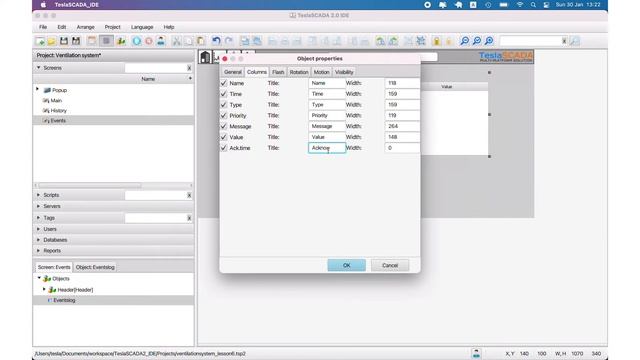Switch to the Flash tab

pyautogui.click(x=278, y=72)
